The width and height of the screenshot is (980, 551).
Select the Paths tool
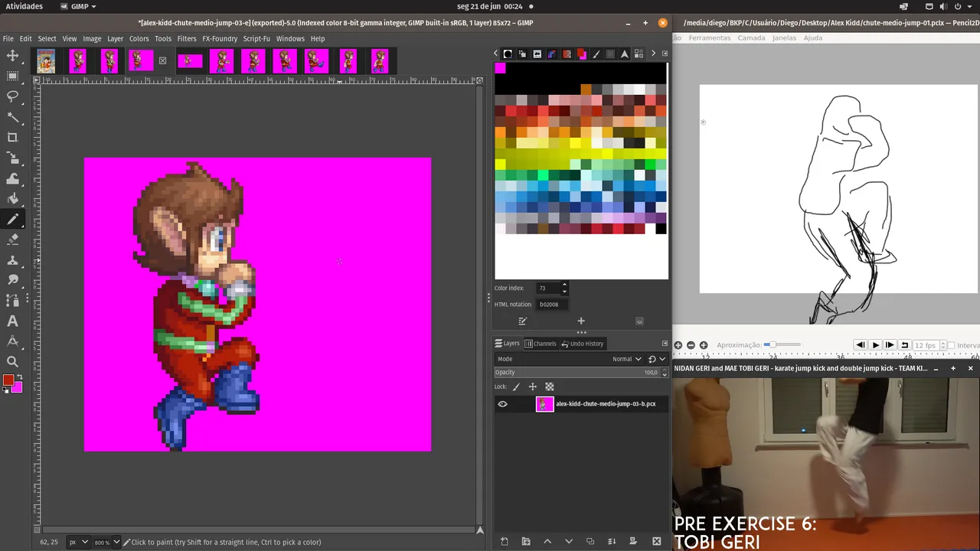coord(12,301)
